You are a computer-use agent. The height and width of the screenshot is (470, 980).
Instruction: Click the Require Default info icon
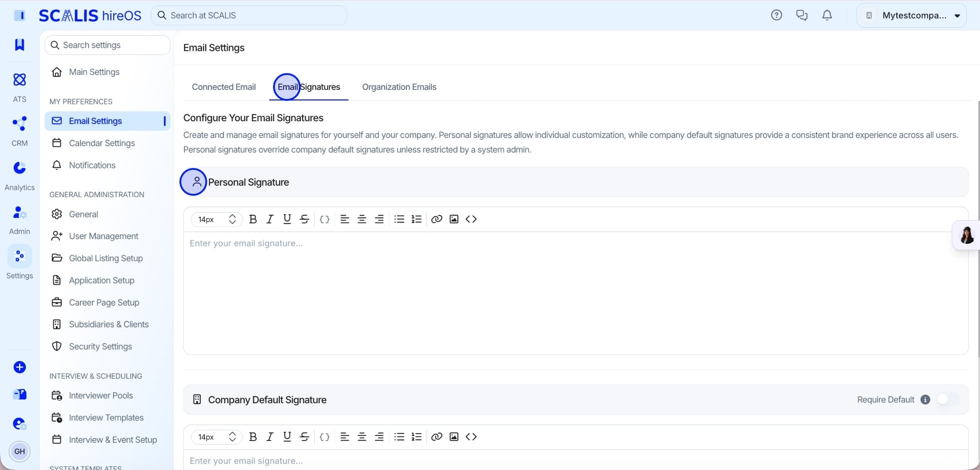[925, 400]
